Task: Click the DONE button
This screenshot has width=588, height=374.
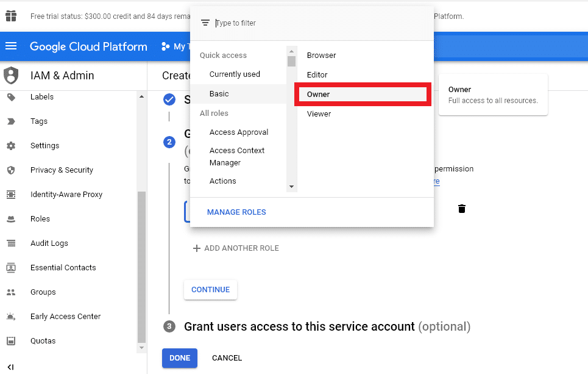Action: tap(180, 358)
